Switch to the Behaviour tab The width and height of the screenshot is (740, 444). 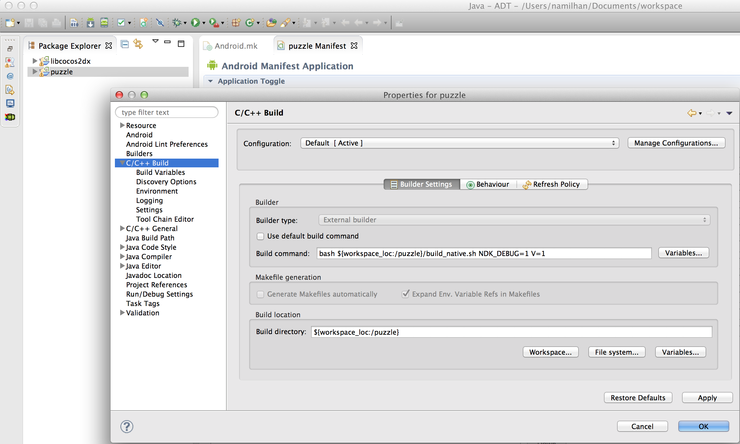pos(488,184)
